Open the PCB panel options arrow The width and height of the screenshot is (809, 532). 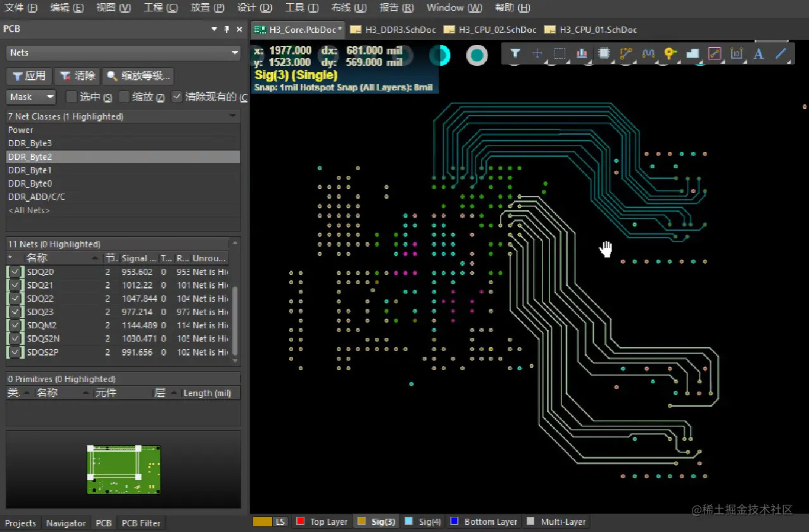(x=214, y=29)
